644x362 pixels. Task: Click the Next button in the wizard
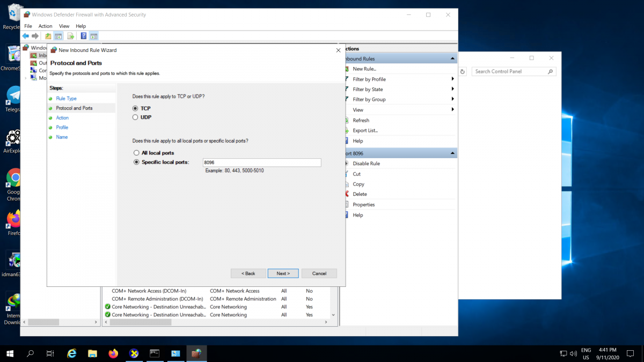283,274
